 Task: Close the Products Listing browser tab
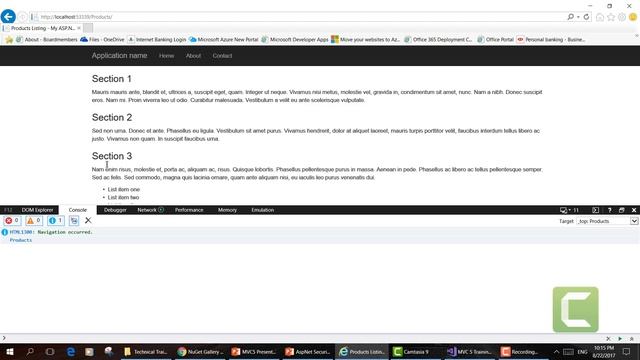point(79,28)
